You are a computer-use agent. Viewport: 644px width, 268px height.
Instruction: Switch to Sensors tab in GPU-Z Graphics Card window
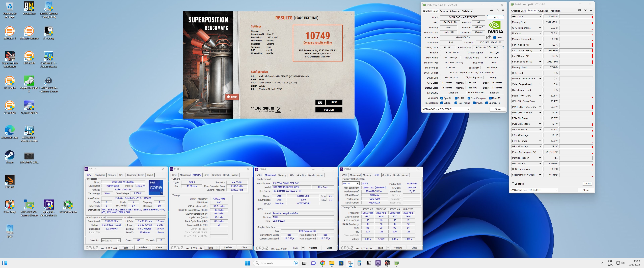tap(443, 11)
